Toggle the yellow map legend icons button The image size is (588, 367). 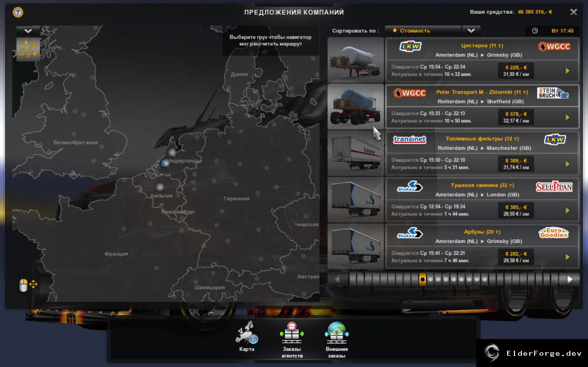28,49
